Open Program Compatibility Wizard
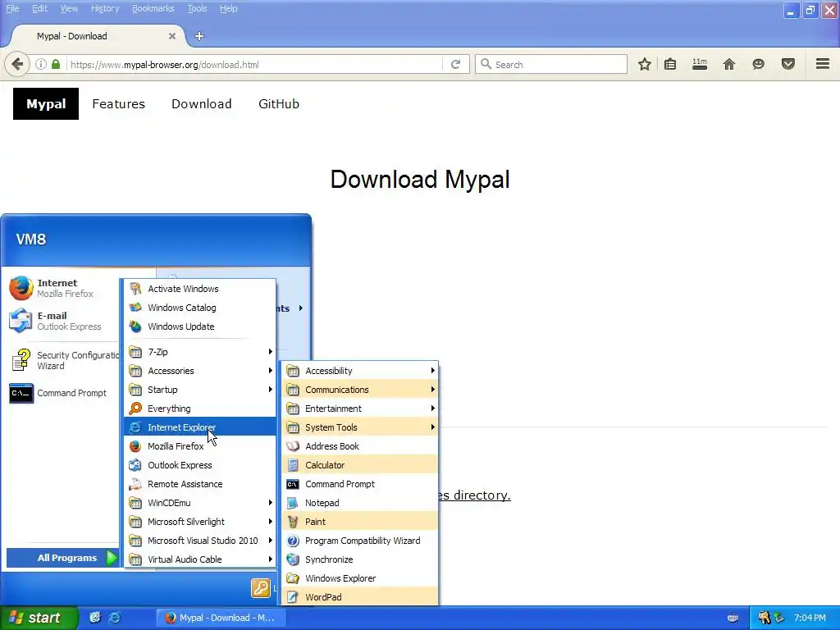Image resolution: width=840 pixels, height=630 pixels. [x=359, y=541]
